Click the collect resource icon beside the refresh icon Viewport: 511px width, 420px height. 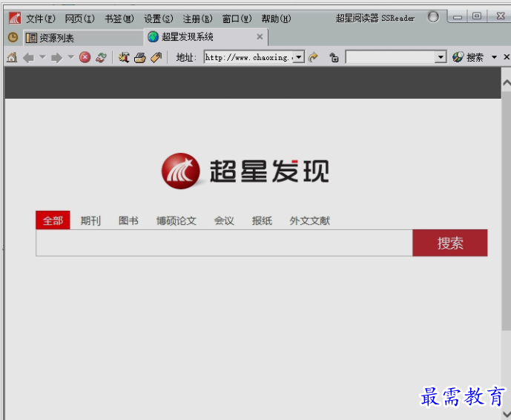pyautogui.click(x=124, y=57)
